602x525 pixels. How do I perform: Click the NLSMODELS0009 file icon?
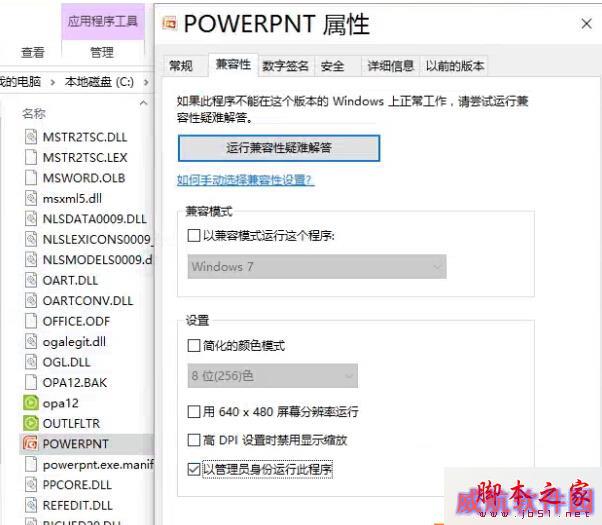tap(31, 260)
